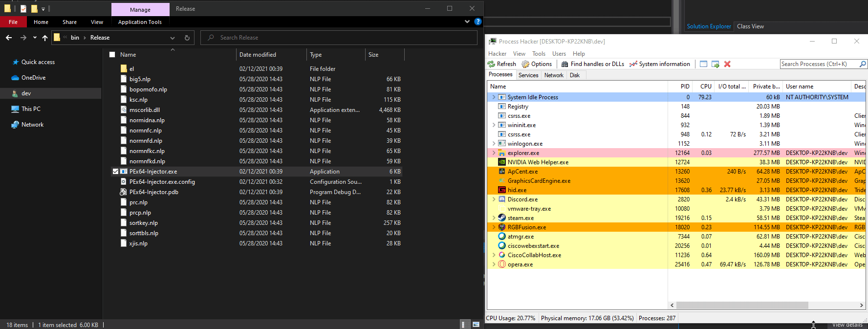Click the Up one level arrow
Image resolution: width=868 pixels, height=329 pixels.
point(45,38)
